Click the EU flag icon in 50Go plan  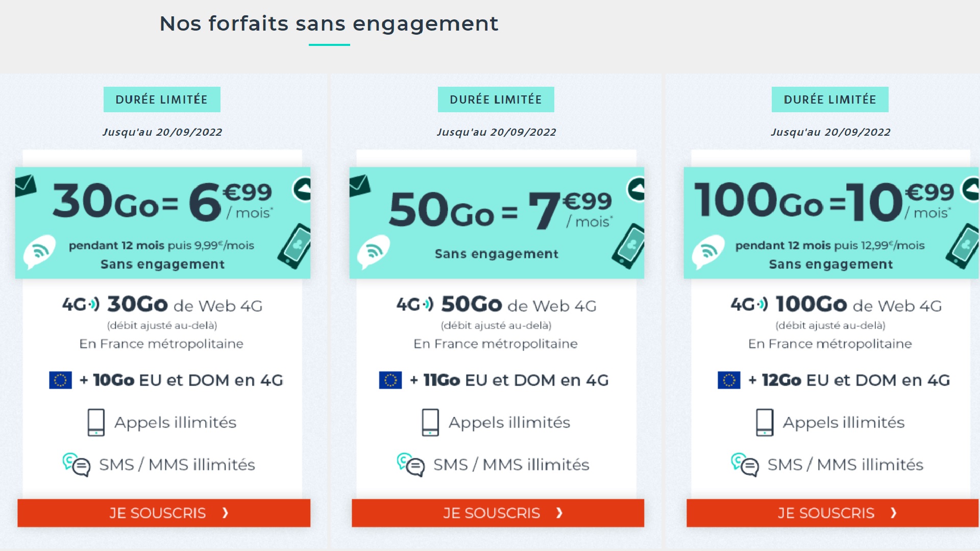click(x=390, y=380)
